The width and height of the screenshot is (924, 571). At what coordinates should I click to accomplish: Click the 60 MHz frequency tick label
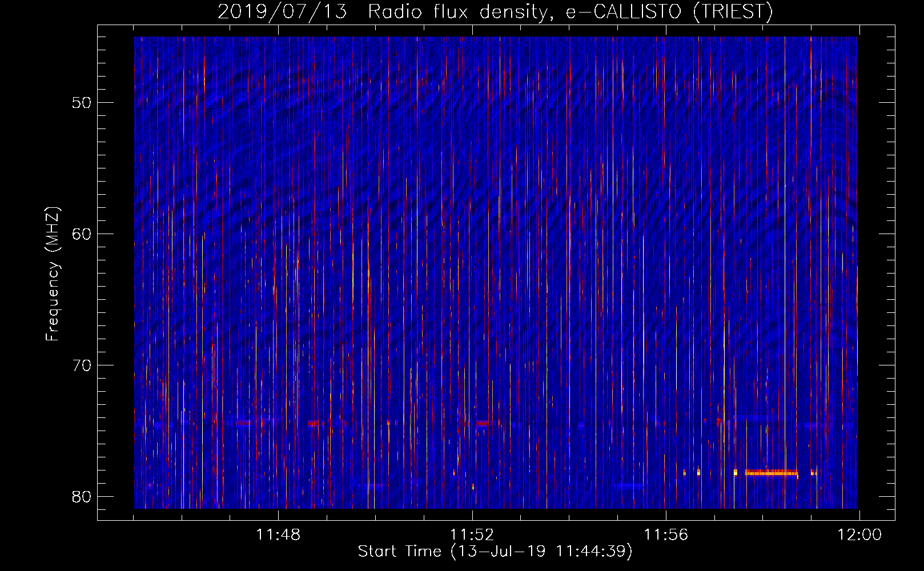pyautogui.click(x=82, y=234)
